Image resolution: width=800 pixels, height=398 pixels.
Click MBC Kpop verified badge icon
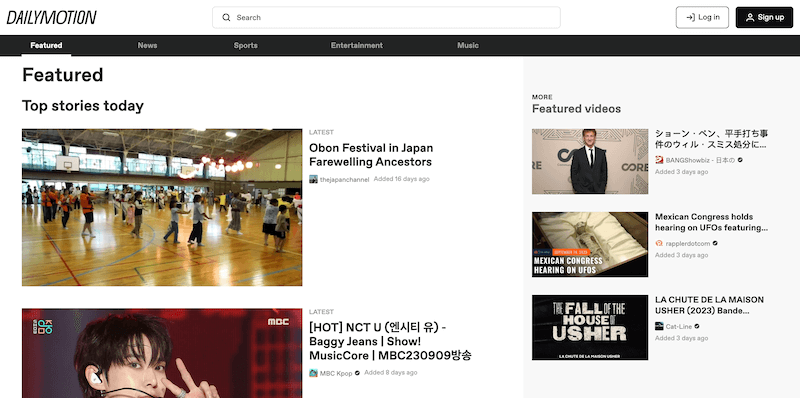[357, 373]
